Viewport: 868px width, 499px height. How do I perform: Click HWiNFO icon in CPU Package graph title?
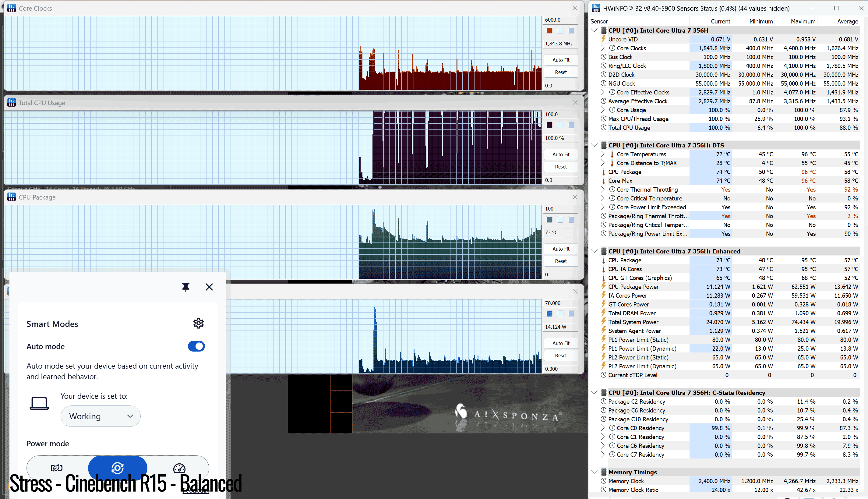point(11,197)
